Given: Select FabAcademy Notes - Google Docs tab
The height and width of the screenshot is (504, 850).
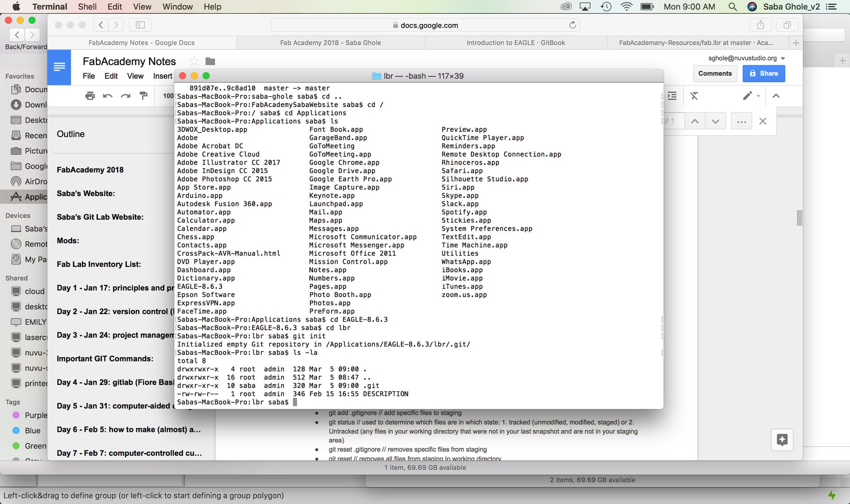Looking at the screenshot, I should pos(142,43).
